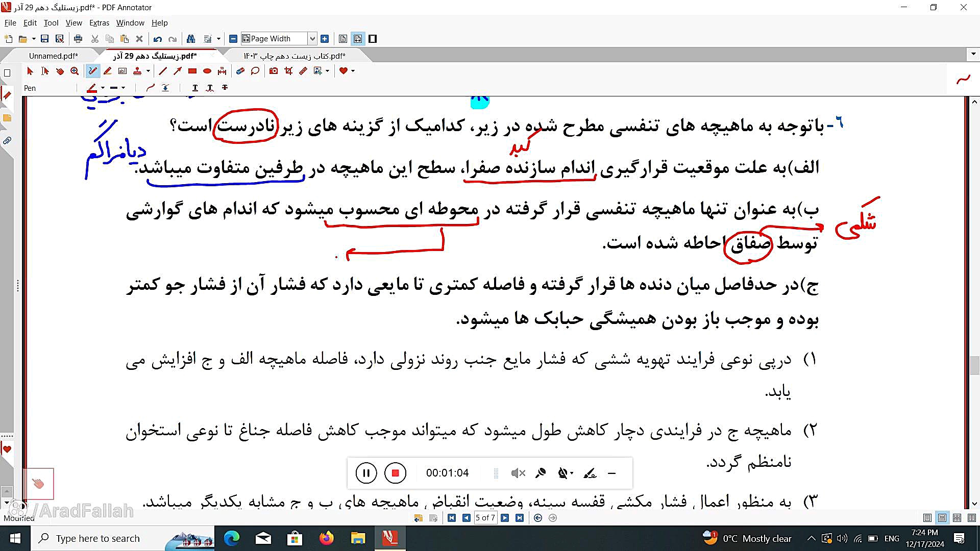Switch to the Unnamed.pdf tab
This screenshot has height=551, width=980.
pos(53,56)
